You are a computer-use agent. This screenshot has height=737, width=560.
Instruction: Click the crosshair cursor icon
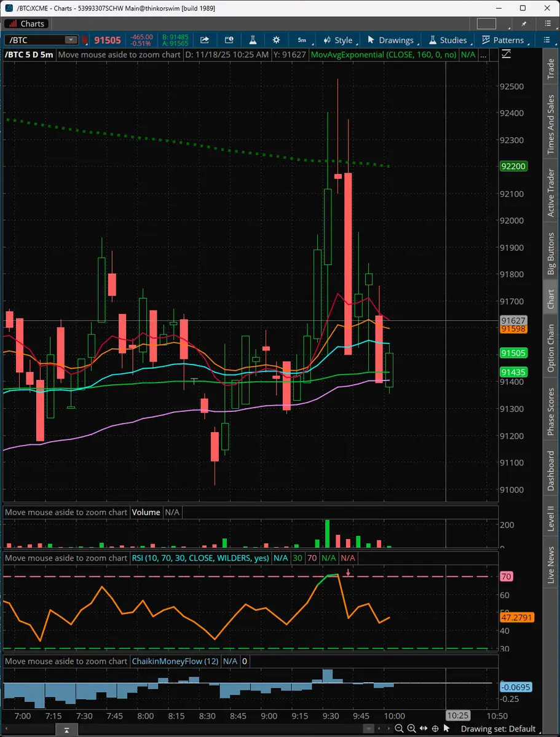tap(435, 728)
